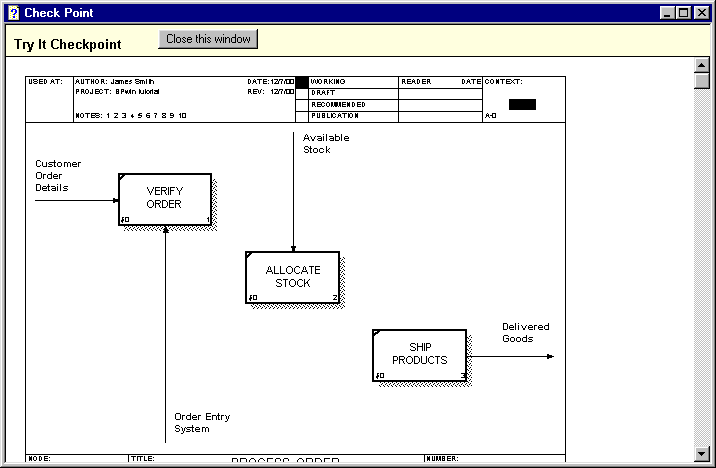Click the Customer Order Details arrow label
Viewport: 716px width, 468px height.
(58, 176)
